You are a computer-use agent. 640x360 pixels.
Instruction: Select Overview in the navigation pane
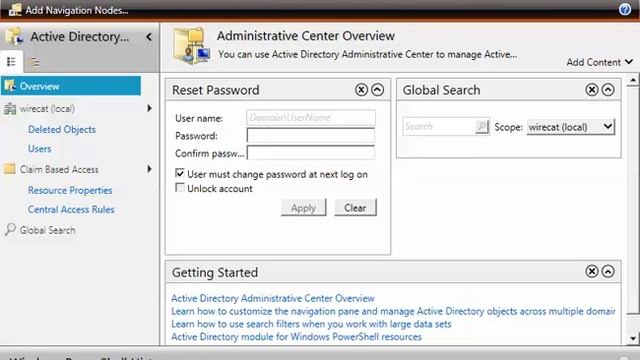click(71, 86)
